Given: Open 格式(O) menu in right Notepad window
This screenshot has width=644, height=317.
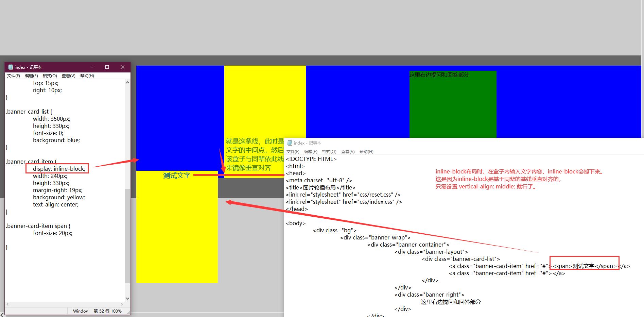Looking at the screenshot, I should click(329, 152).
